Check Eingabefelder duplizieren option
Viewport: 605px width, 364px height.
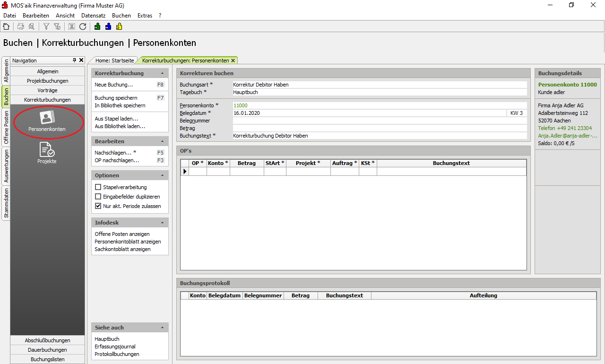coord(98,197)
